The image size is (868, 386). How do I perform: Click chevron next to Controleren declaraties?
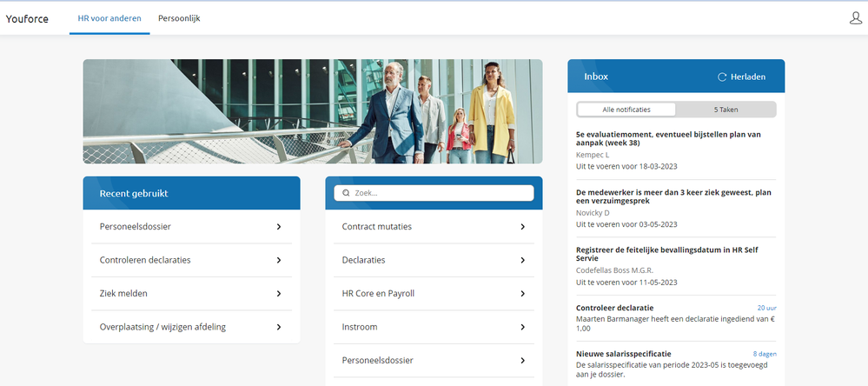[x=279, y=260]
